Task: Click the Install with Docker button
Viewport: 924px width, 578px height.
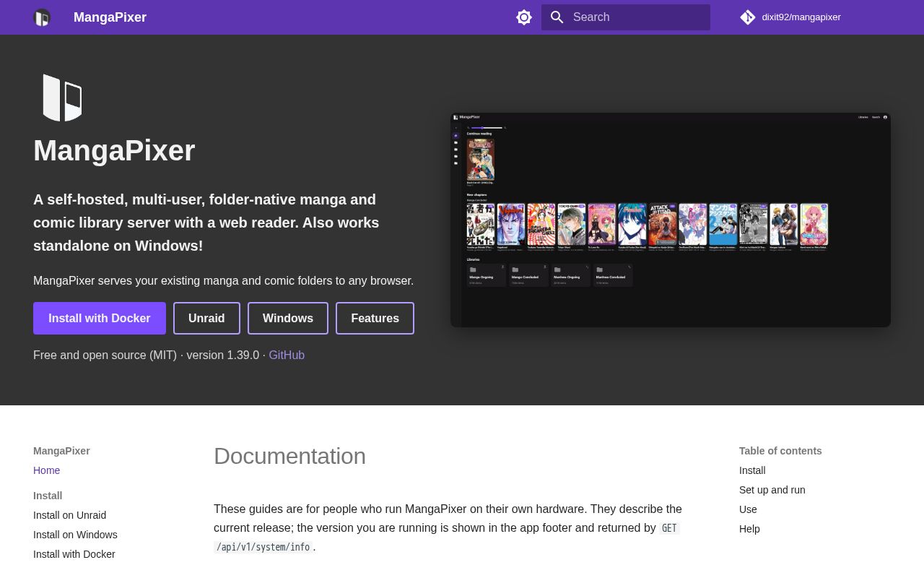Action: [x=100, y=319]
